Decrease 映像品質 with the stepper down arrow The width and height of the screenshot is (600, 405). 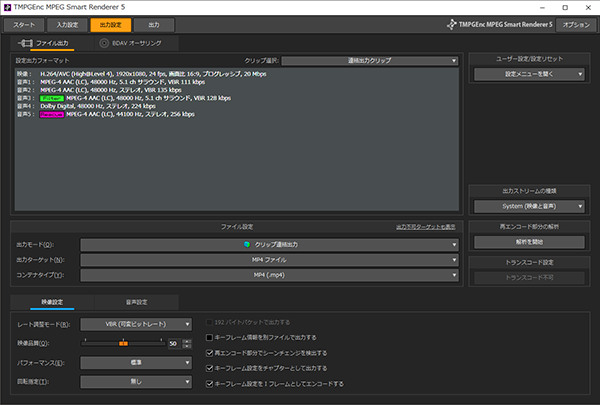(x=187, y=346)
